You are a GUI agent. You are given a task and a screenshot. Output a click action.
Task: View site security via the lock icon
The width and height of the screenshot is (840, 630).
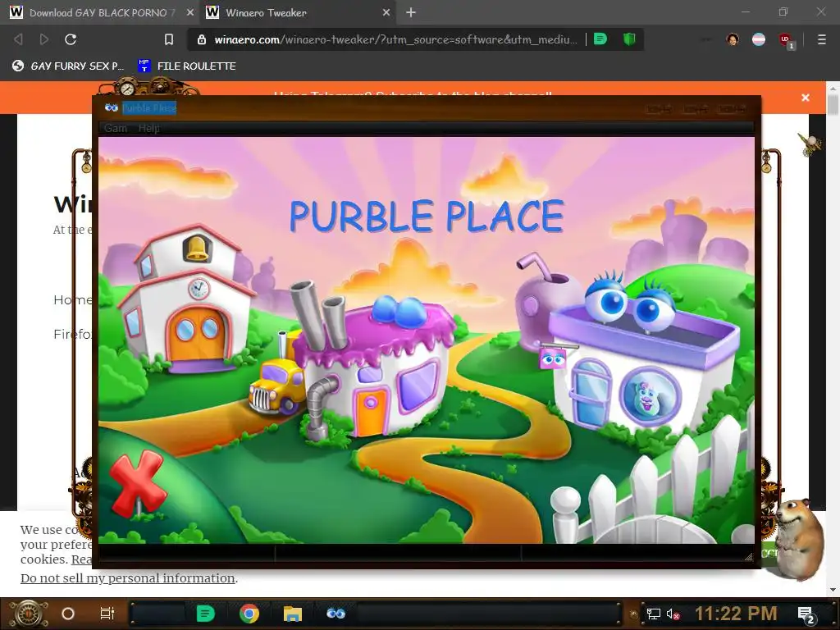pyautogui.click(x=202, y=39)
